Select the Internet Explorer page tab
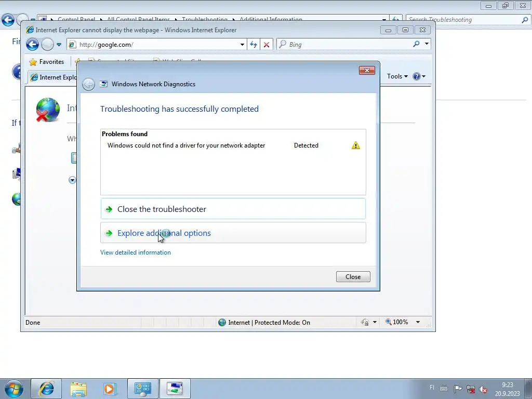 point(53,77)
